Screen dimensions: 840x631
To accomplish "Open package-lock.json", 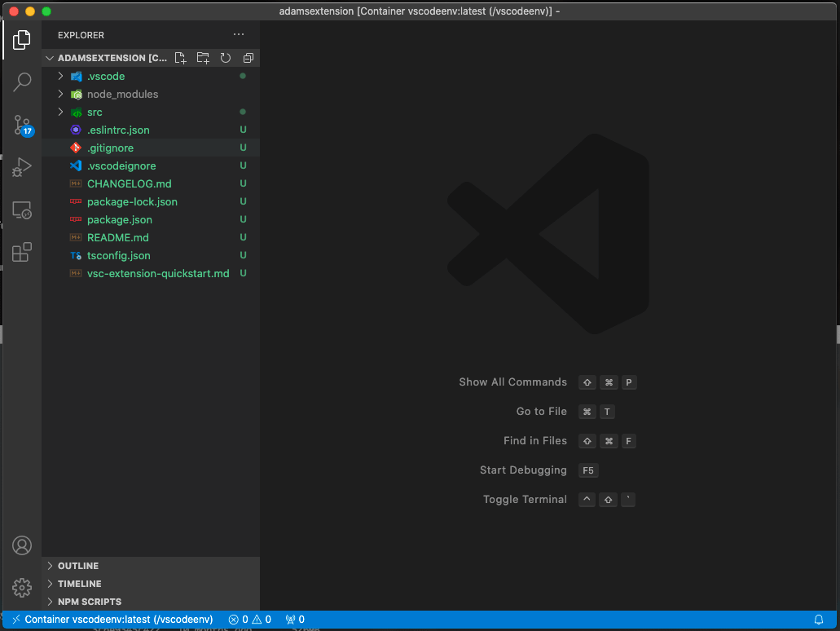I will click(151, 202).
